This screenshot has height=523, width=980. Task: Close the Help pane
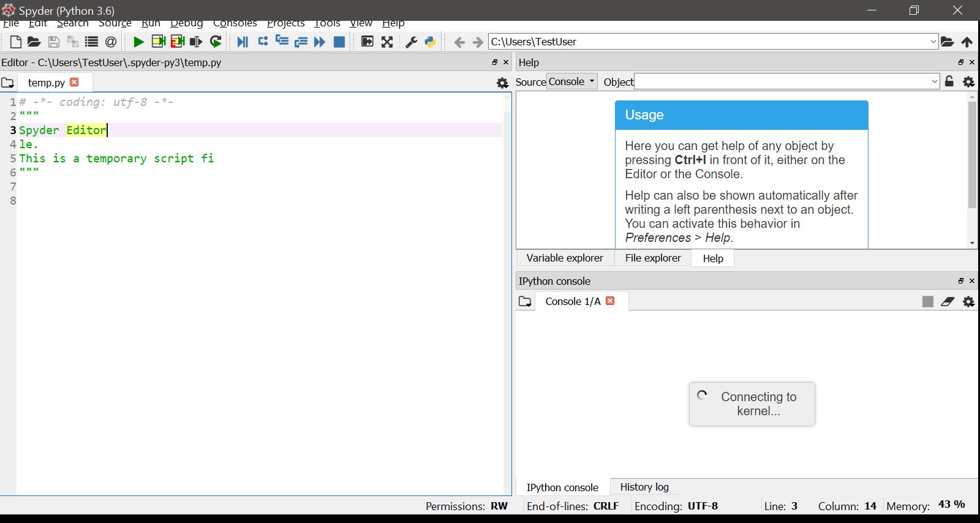pyautogui.click(x=972, y=62)
